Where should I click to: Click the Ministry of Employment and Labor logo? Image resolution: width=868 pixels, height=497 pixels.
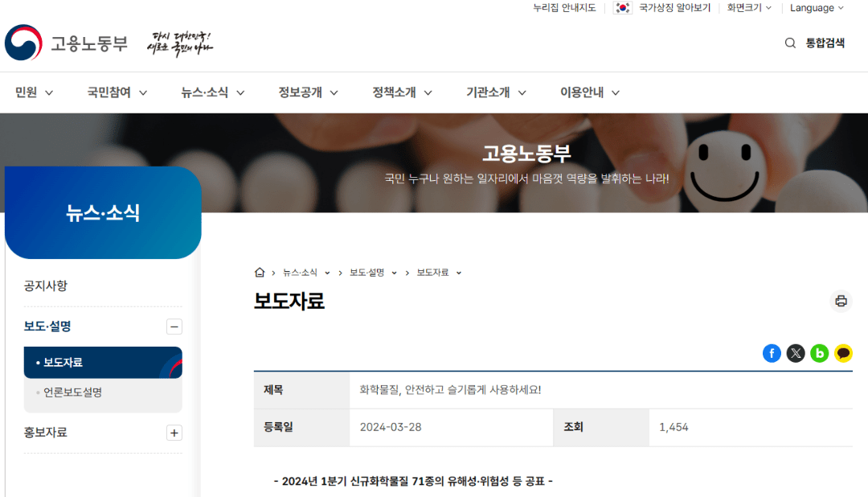point(66,43)
